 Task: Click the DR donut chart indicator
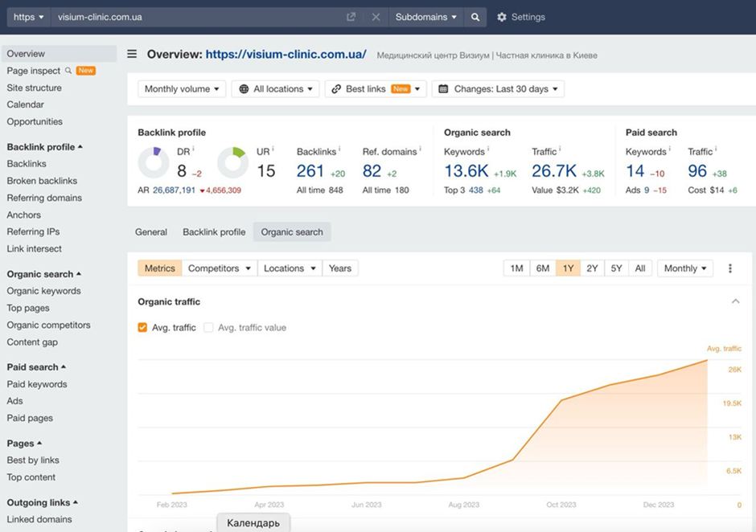154,162
